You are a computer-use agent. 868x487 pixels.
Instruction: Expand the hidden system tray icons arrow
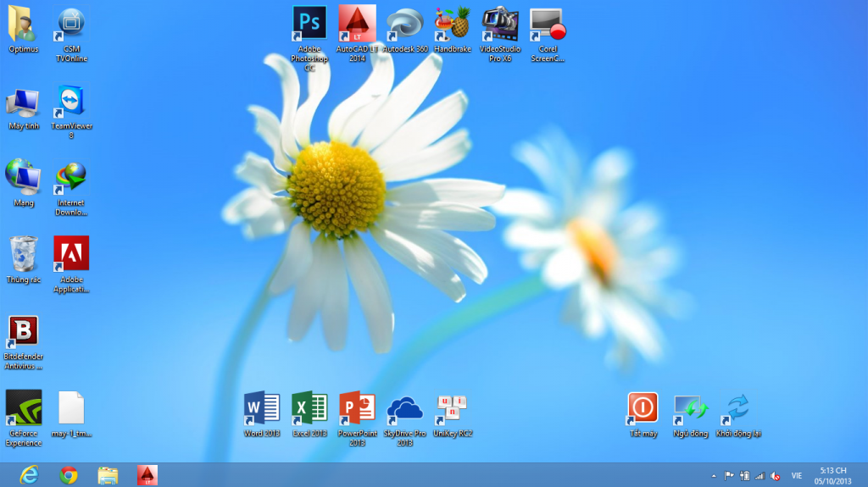pos(713,476)
